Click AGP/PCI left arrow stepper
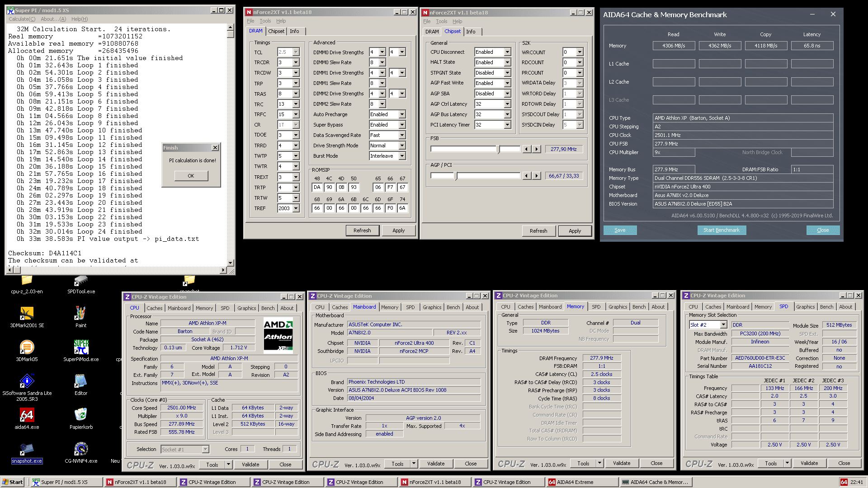Screen dimensions: 868x488 pos(526,176)
